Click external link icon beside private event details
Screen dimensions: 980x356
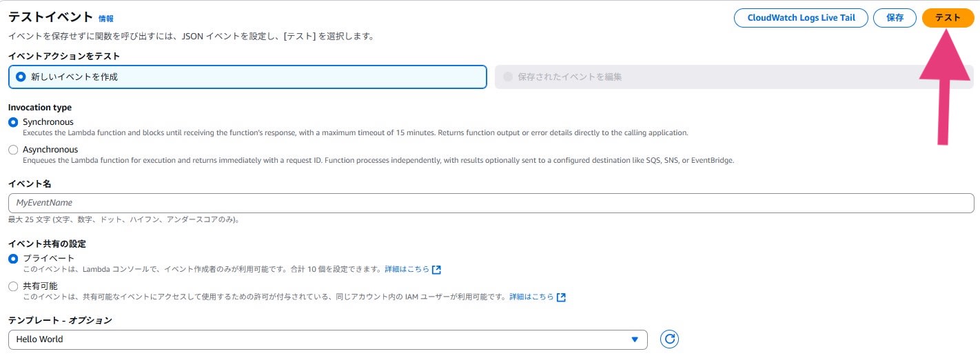(x=436, y=269)
